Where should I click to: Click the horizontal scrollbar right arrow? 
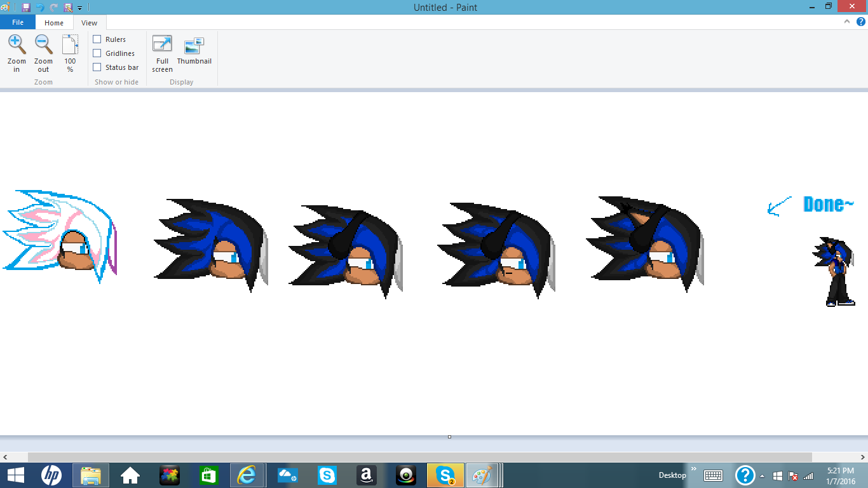click(x=862, y=457)
